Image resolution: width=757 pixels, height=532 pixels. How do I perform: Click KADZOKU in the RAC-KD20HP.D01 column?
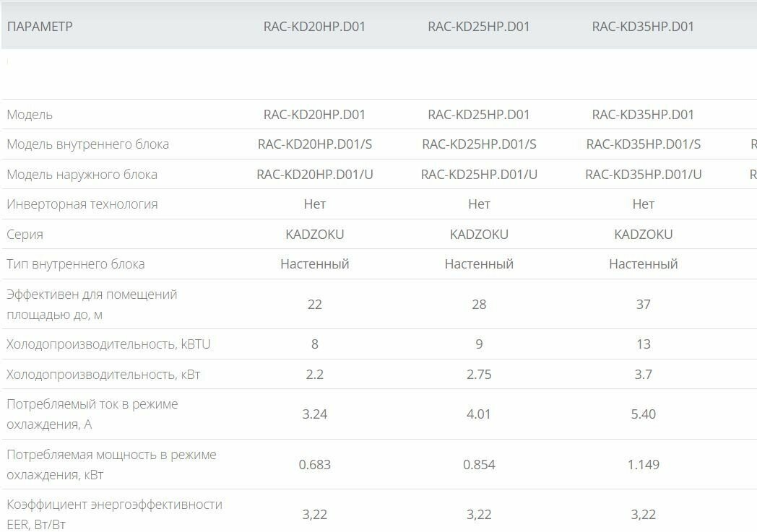[315, 234]
